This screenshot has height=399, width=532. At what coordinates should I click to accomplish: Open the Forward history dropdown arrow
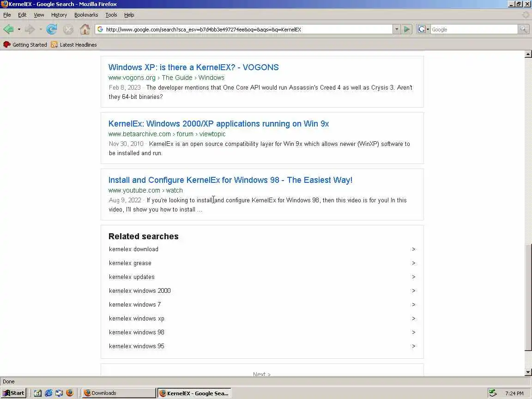[41, 30]
